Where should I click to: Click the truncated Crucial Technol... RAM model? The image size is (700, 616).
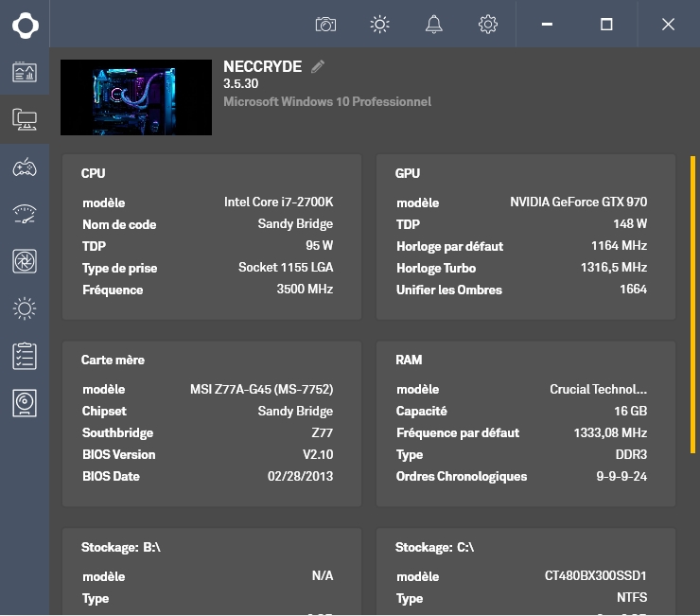click(x=598, y=390)
